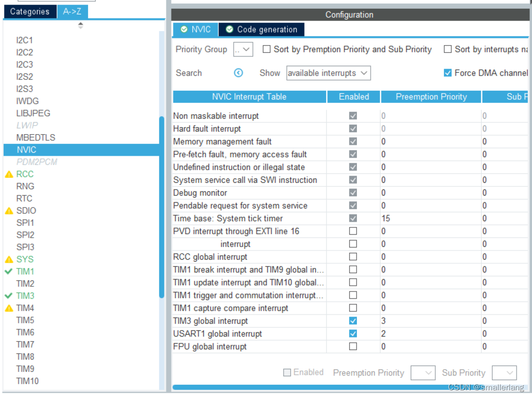This screenshot has height=397, width=532.
Task: Click the Code generation tab green status icon
Action: coord(229,30)
